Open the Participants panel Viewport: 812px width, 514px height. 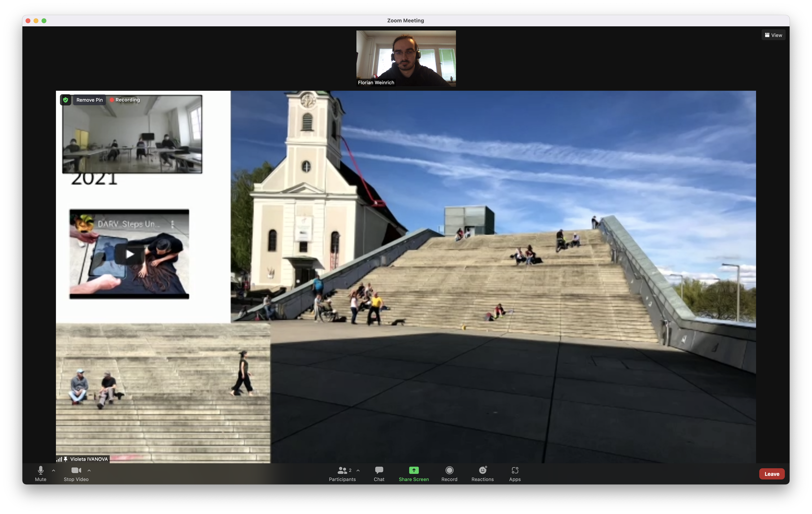(x=342, y=473)
